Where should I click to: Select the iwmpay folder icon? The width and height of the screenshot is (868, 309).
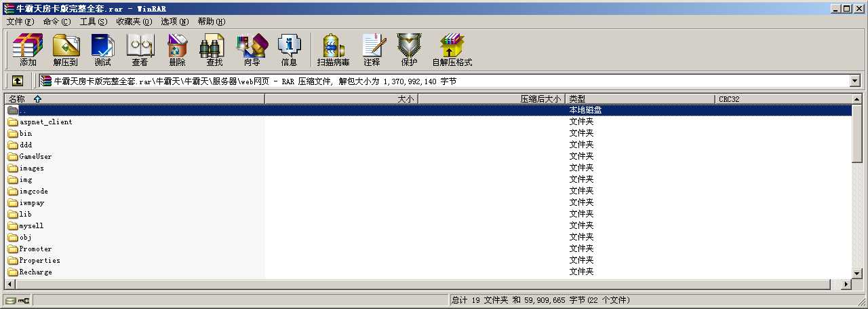pyautogui.click(x=12, y=203)
